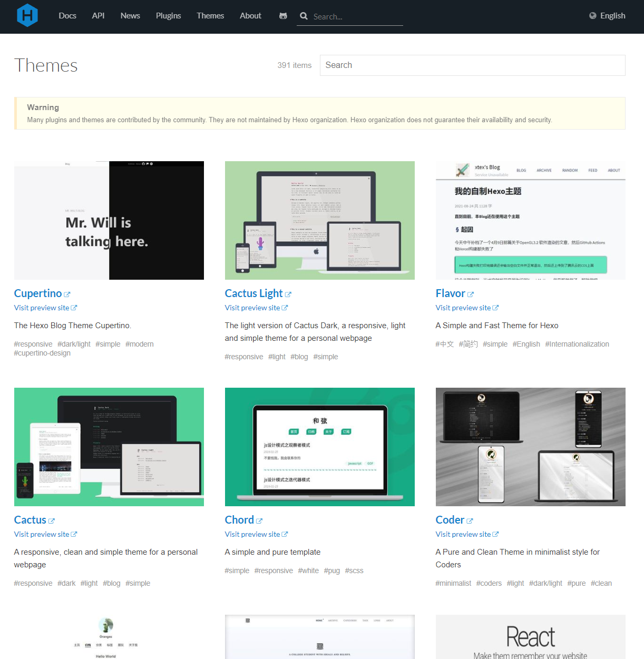Open the Cactus theme title link

coord(30,520)
